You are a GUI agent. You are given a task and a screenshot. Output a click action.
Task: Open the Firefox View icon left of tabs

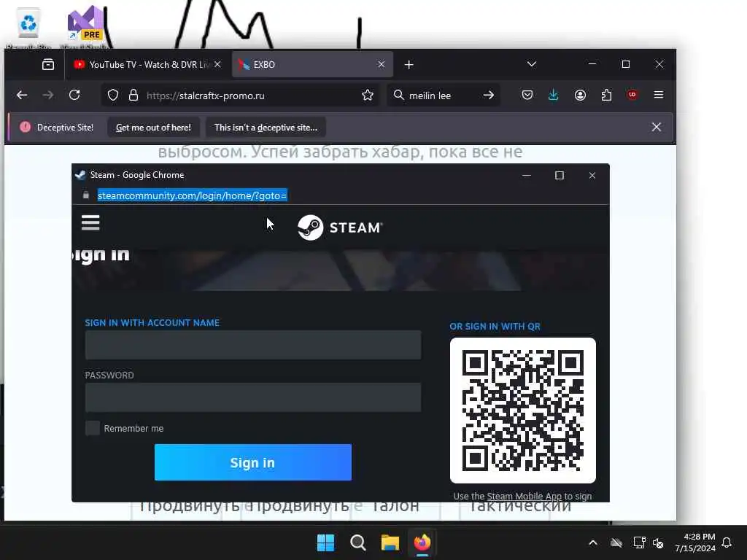(x=48, y=64)
